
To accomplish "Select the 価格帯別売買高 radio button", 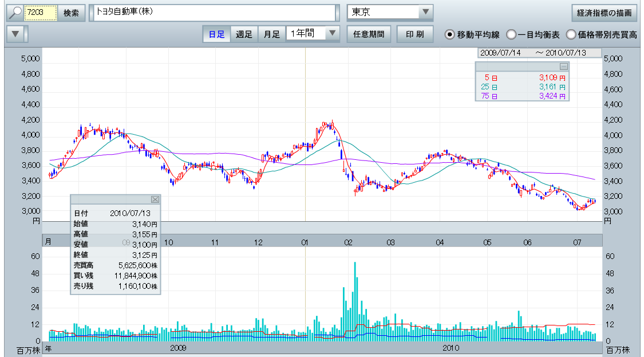I will coord(571,34).
